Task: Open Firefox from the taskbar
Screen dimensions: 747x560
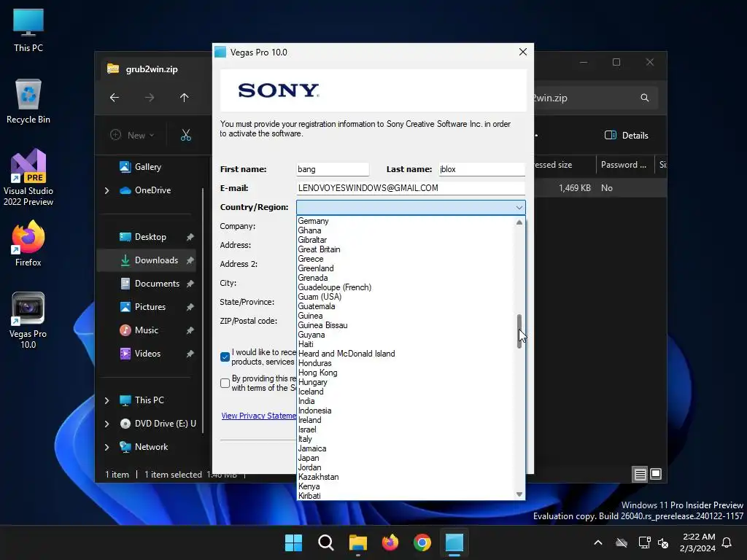Action: click(390, 542)
